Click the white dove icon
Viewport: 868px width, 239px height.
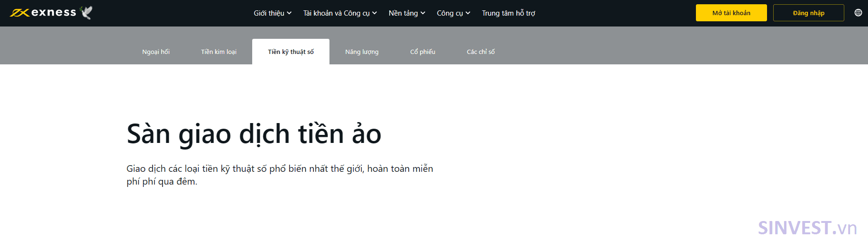pyautogui.click(x=86, y=12)
